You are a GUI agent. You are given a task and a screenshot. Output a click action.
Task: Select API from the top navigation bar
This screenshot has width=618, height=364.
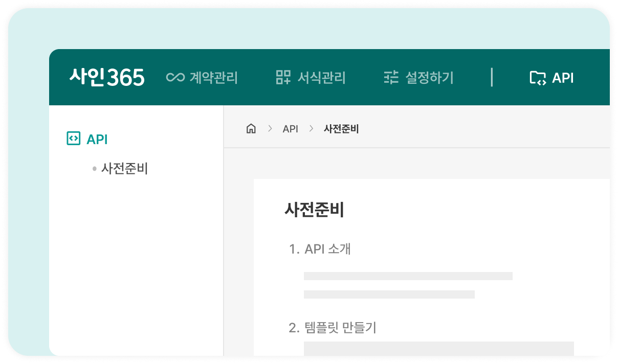(562, 77)
